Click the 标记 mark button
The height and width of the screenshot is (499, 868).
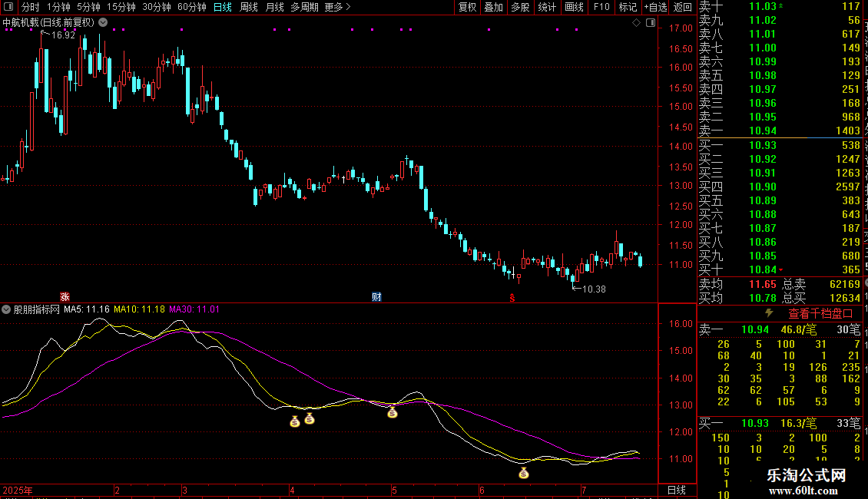pos(628,7)
